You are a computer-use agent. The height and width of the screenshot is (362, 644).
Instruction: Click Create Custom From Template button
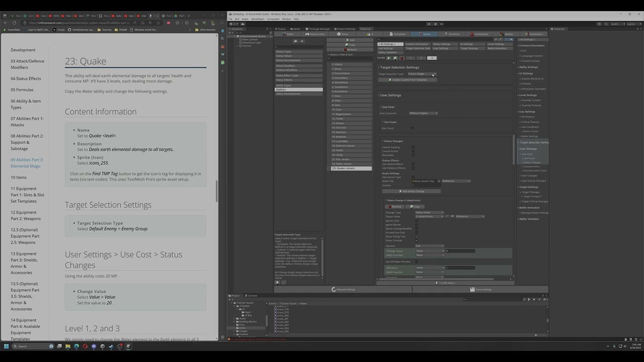point(407,79)
